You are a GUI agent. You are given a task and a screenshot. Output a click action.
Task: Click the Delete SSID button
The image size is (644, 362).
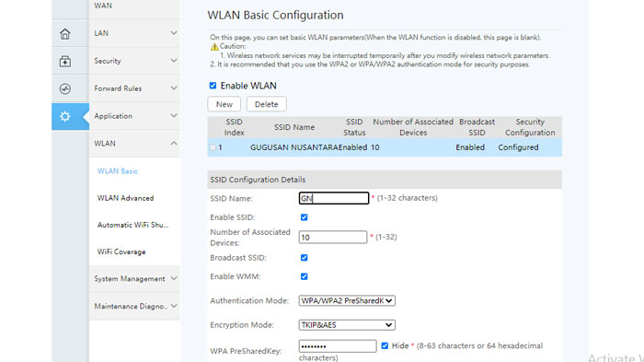click(x=267, y=104)
